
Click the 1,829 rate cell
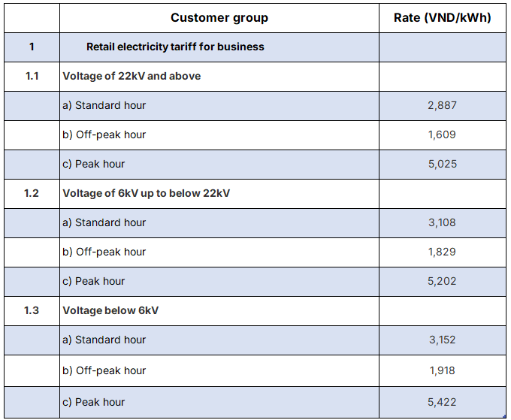[442, 252]
